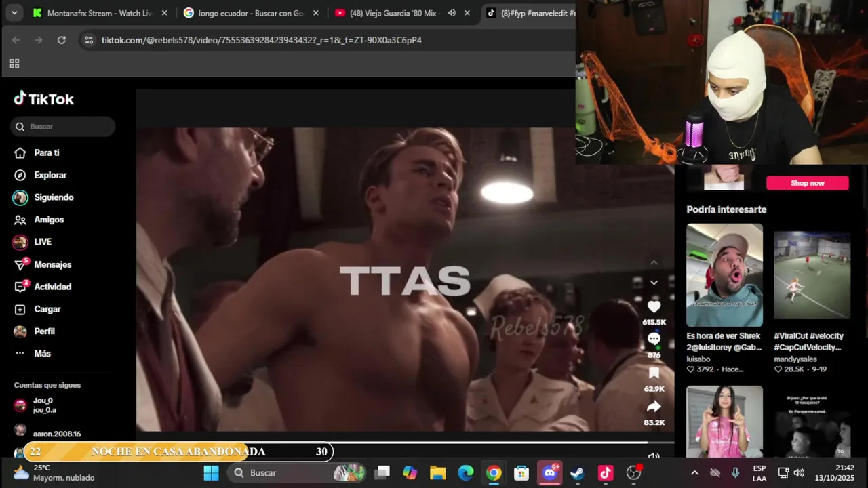Click the tiktok.com address bar URL

pyautogui.click(x=262, y=40)
